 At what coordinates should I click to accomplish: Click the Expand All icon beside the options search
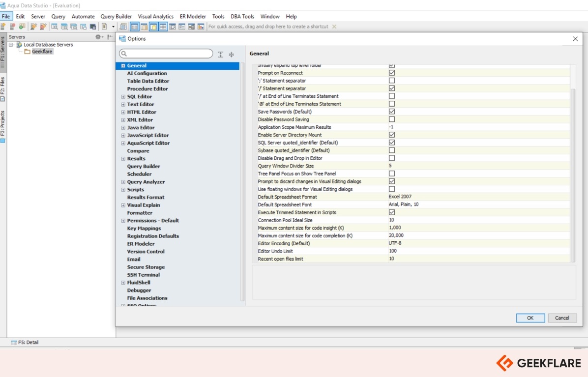(x=220, y=55)
